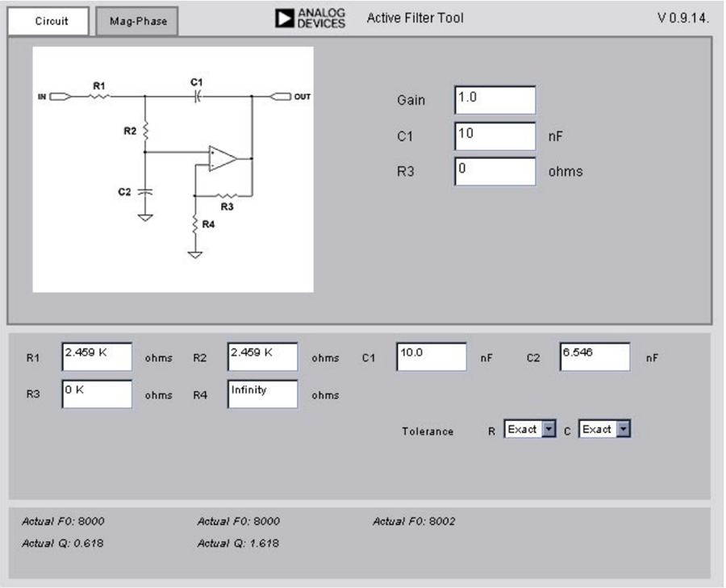Screen dimensions: 726x588
Task: Click the C1 nF input at top right
Action: (495, 136)
